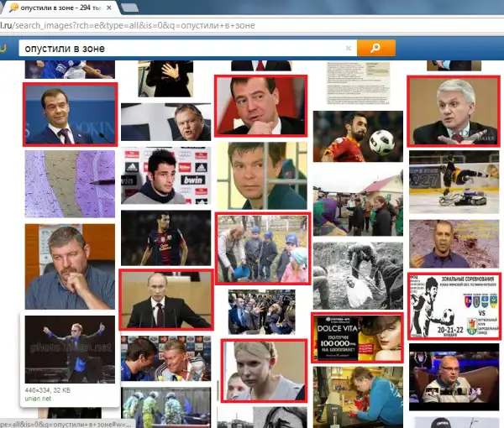Select the hockey players on ice thumbnail
Screen dimensions: 504x428
click(454, 182)
